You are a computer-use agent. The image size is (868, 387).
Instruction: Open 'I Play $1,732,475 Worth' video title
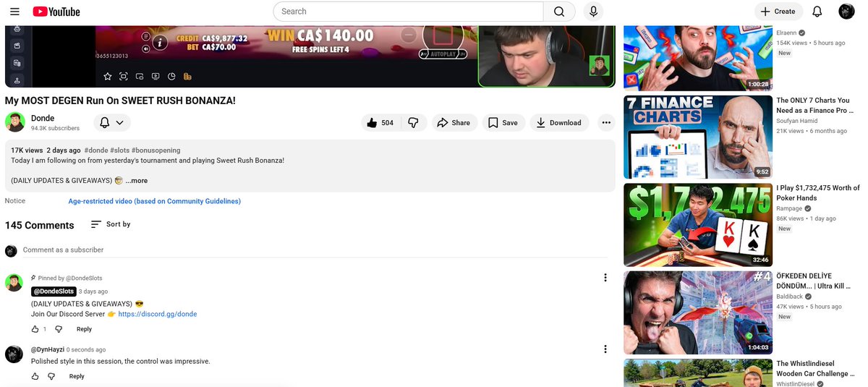tap(818, 193)
